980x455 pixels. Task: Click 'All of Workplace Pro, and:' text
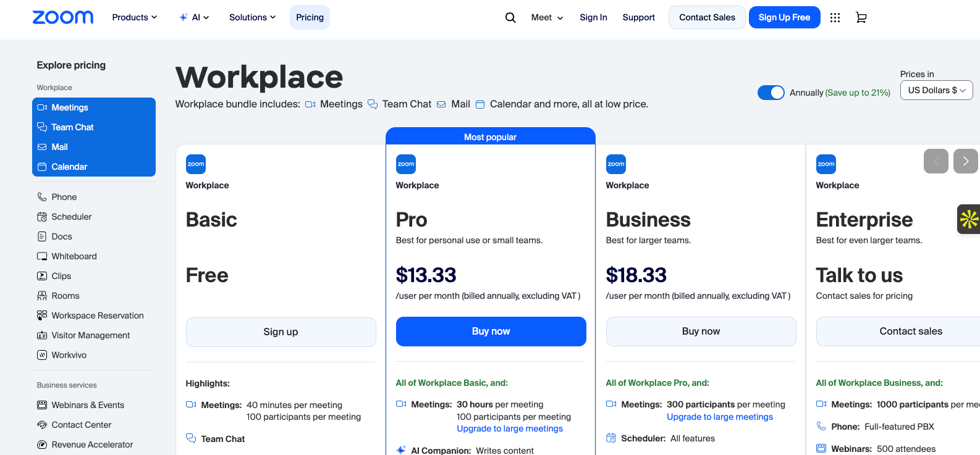[x=657, y=383]
